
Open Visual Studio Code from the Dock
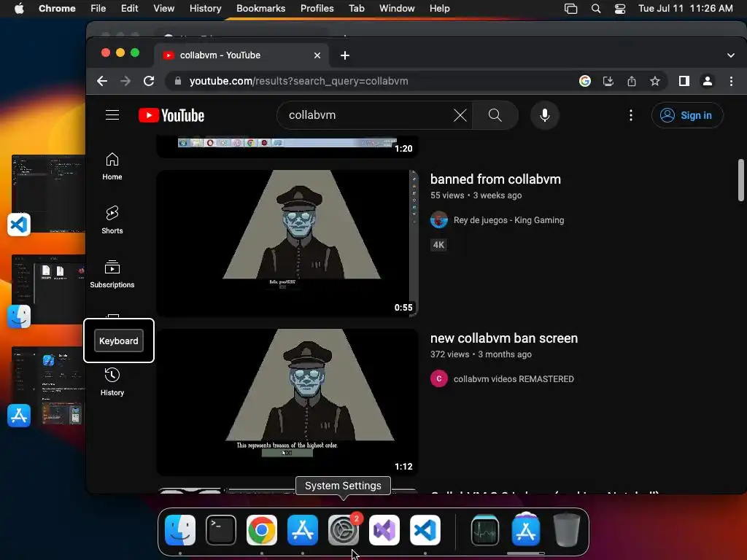(x=425, y=530)
